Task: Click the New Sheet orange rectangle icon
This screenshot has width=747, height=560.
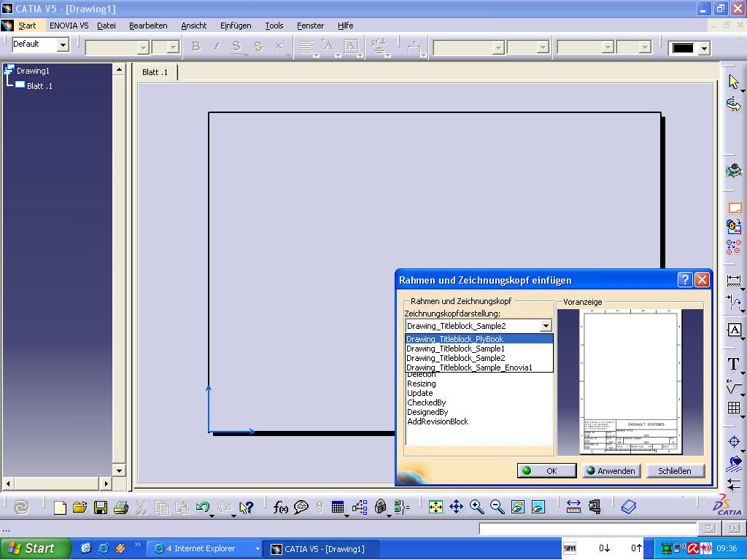Action: [735, 208]
